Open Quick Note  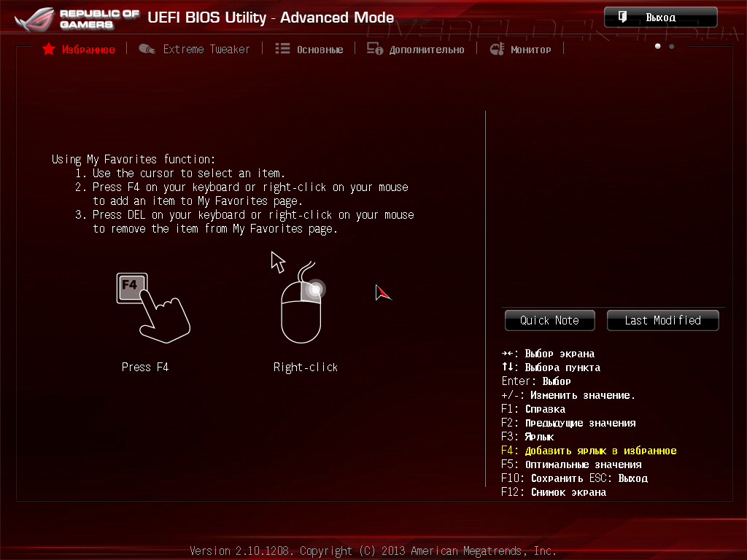550,321
